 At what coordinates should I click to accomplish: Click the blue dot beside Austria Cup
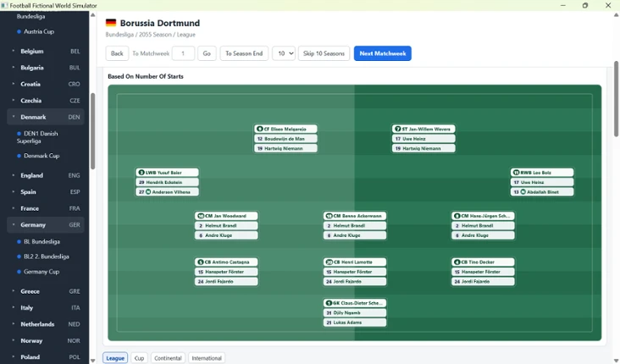pyautogui.click(x=19, y=31)
